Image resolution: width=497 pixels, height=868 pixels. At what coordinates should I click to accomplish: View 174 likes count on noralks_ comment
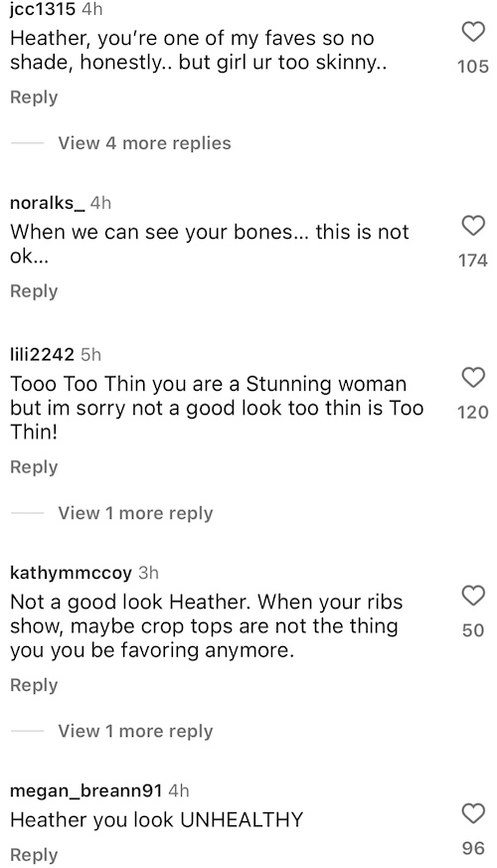pyautogui.click(x=473, y=260)
